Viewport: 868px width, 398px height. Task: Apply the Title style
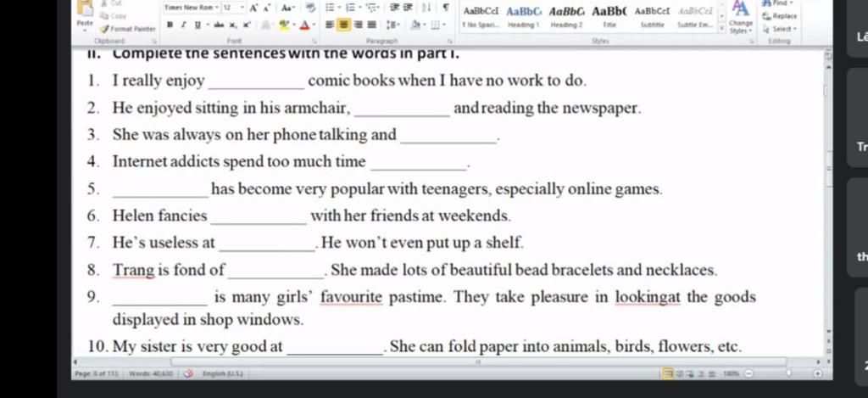point(609,17)
